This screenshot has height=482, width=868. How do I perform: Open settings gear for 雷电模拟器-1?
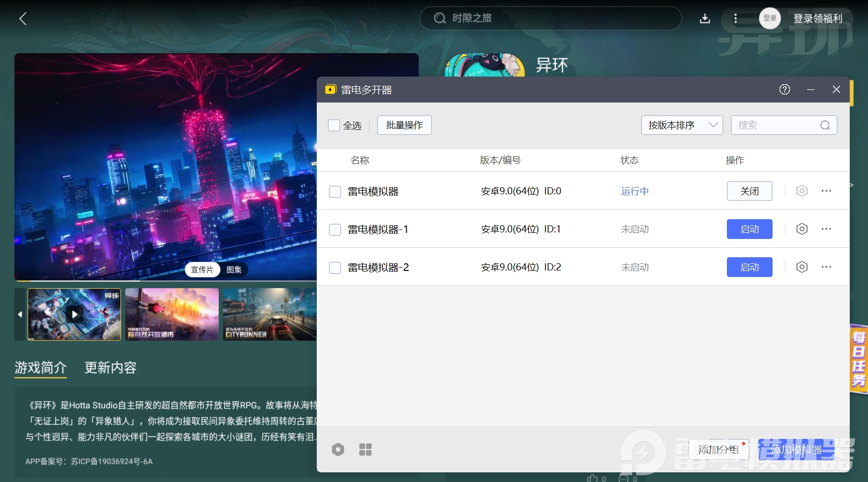(x=802, y=229)
